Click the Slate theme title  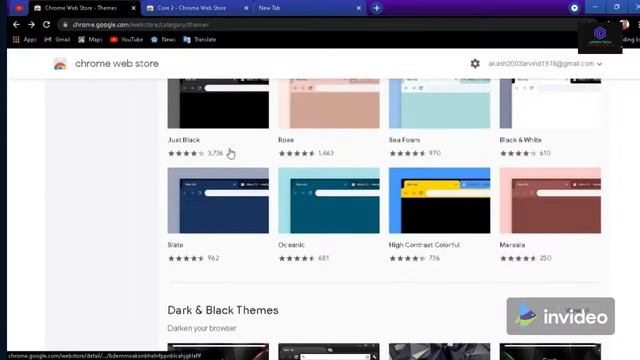click(175, 244)
